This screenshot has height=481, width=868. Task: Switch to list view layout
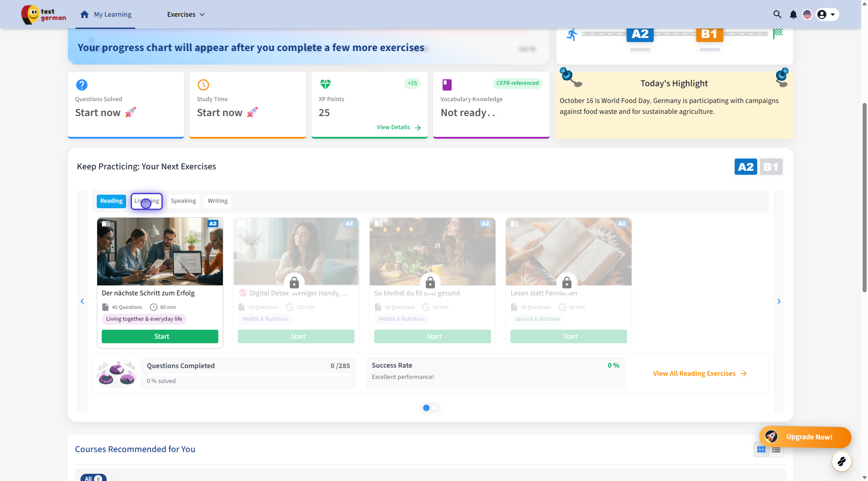click(x=776, y=449)
